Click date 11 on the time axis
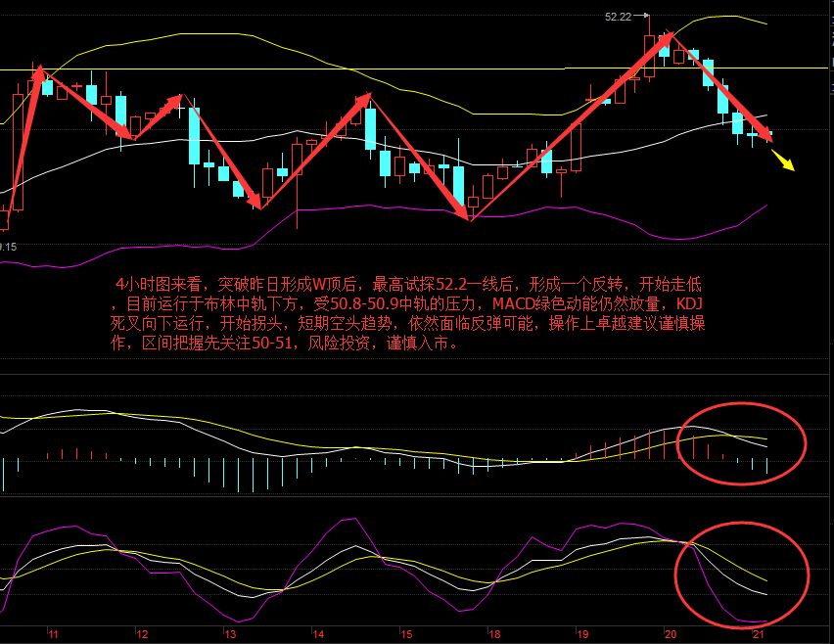Screen dimensions: 834x644 tap(53, 634)
